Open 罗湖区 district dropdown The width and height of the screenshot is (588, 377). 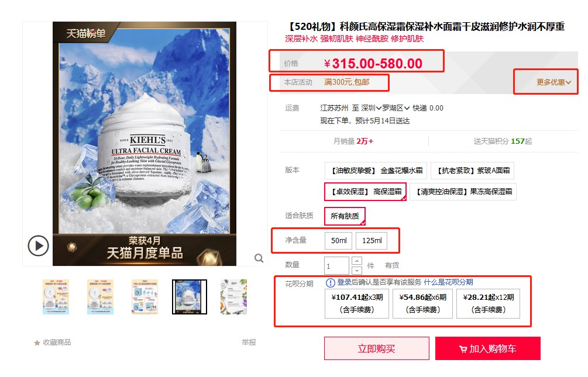[x=396, y=108]
